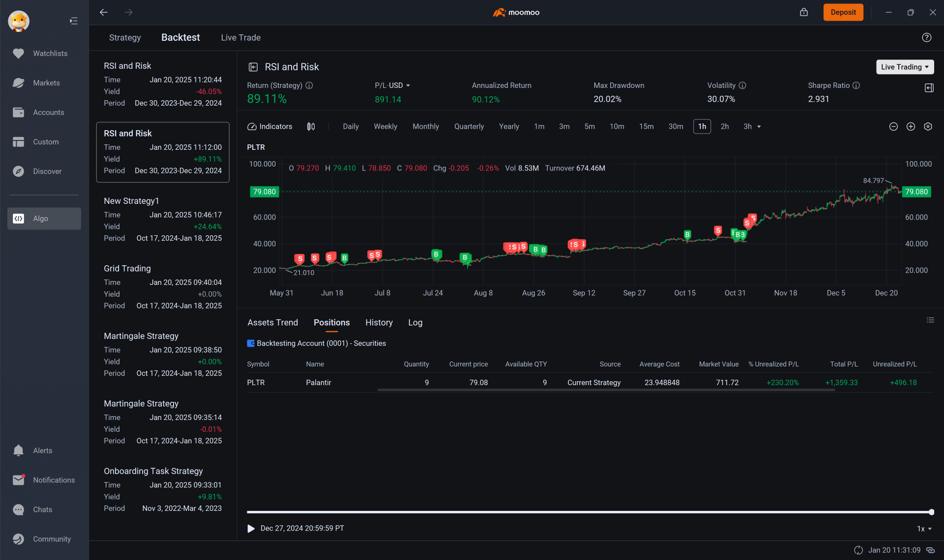Viewport: 944px width, 560px height.
Task: Open the History tab
Action: [x=379, y=323]
